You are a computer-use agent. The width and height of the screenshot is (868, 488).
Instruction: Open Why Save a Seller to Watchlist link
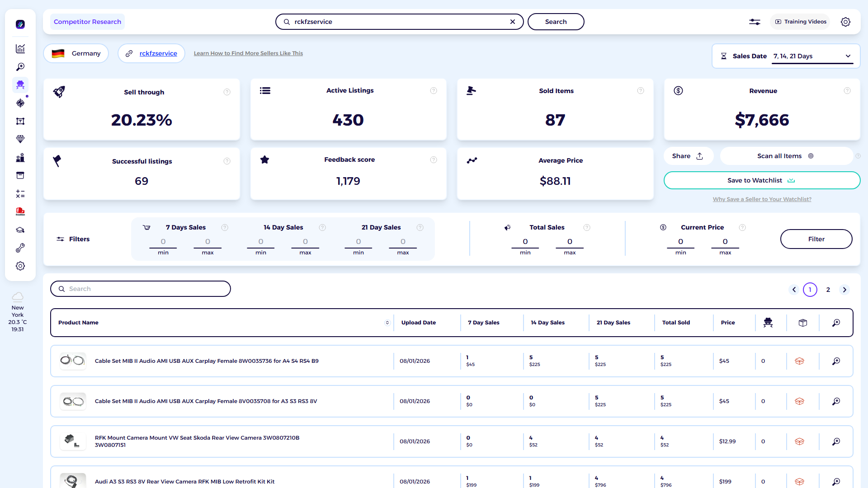[762, 199]
